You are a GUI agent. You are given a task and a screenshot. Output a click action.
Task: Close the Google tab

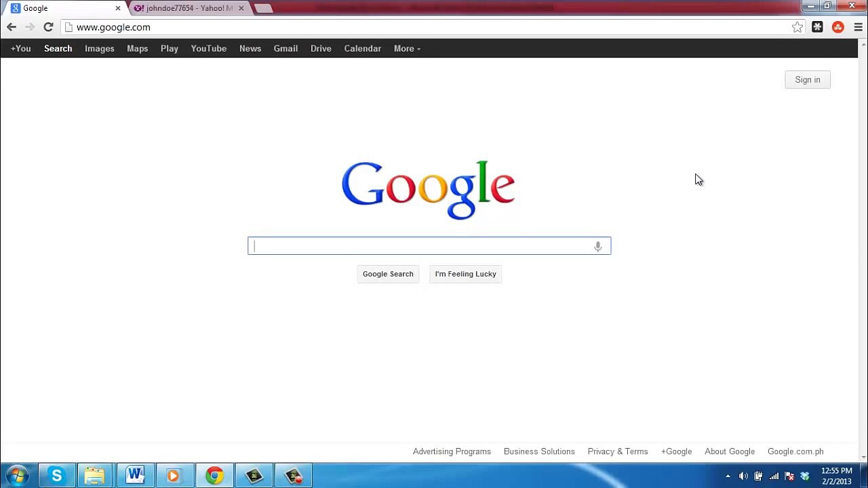(x=117, y=8)
